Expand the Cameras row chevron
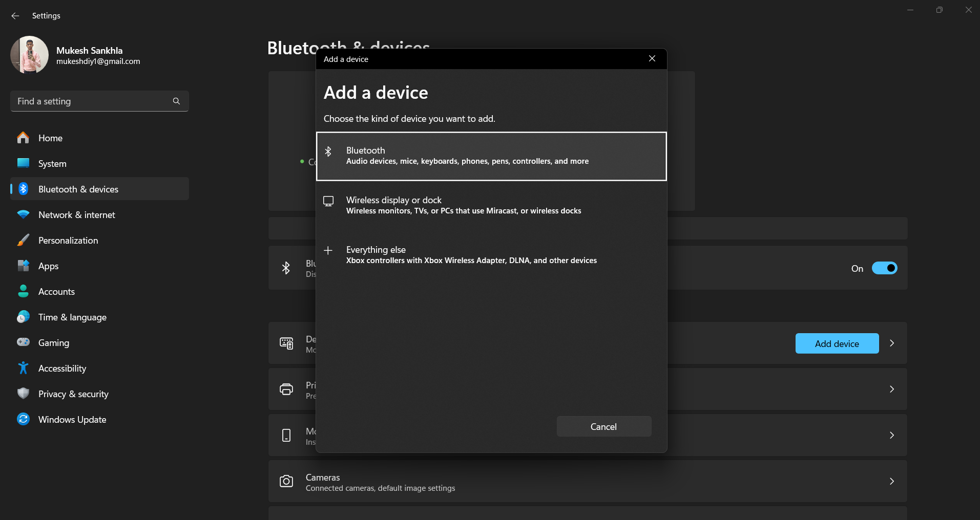980x520 pixels. pos(892,482)
